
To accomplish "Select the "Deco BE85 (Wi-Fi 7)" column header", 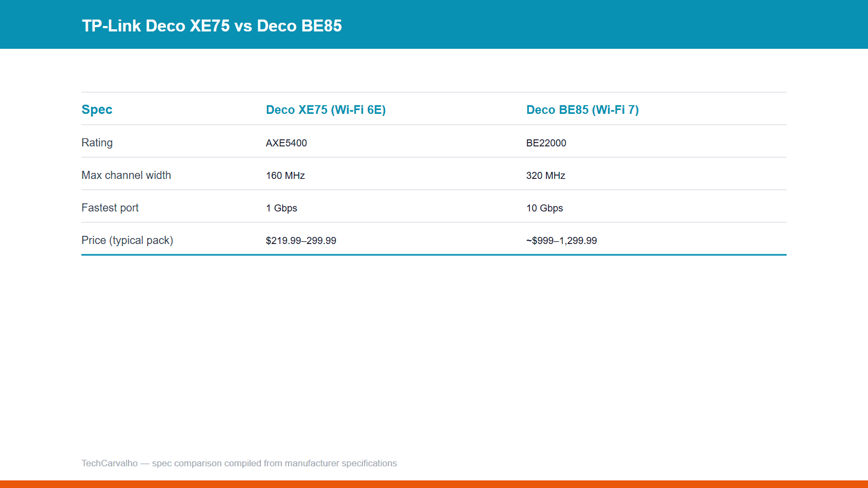I will pos(583,110).
